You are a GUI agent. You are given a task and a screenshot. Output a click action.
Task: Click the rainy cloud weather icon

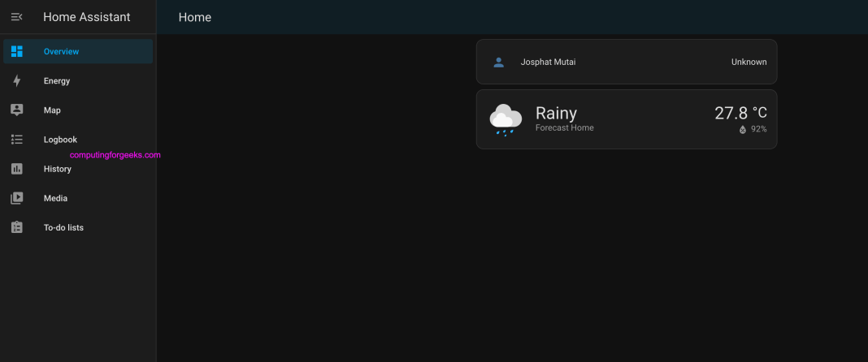pos(506,119)
